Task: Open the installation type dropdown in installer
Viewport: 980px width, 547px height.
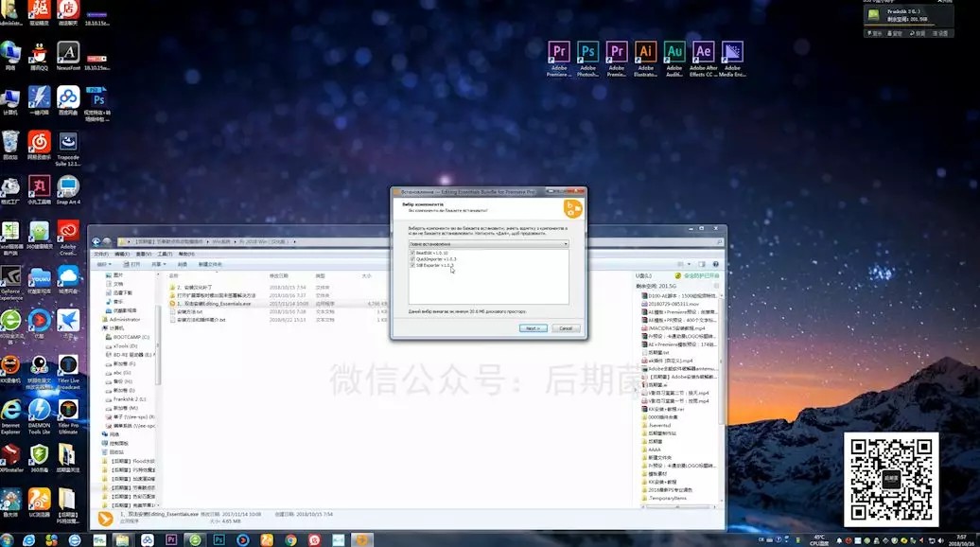Action: click(489, 244)
